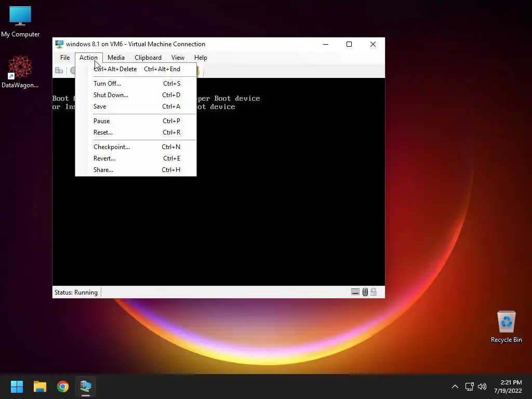This screenshot has height=399, width=532.
Task: Minimize the Virtual Machine Connection window
Action: [x=326, y=44]
